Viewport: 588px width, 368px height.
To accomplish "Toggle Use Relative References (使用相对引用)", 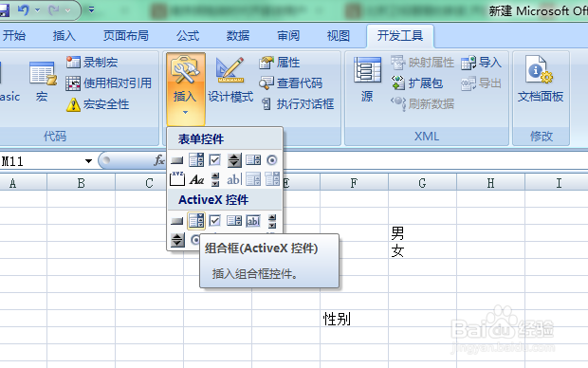I will click(109, 83).
